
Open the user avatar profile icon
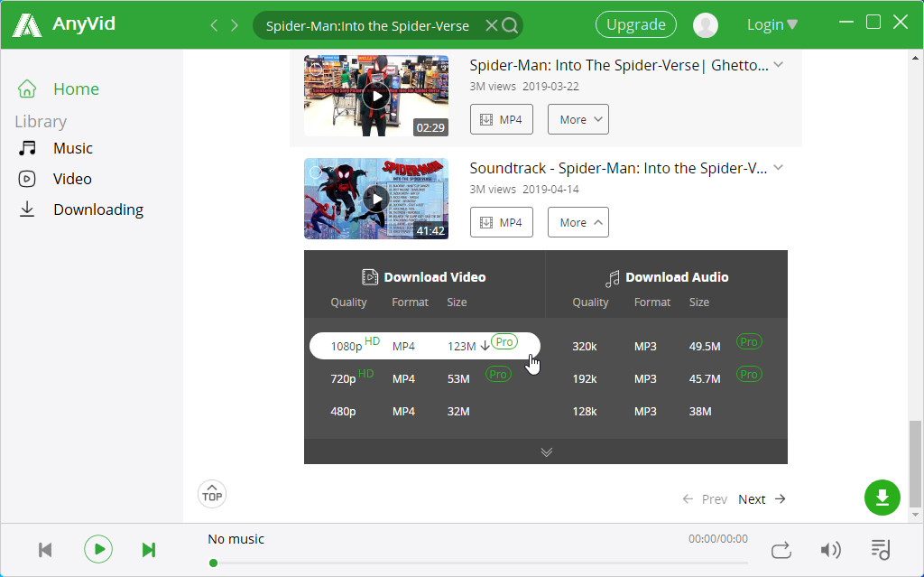(706, 25)
